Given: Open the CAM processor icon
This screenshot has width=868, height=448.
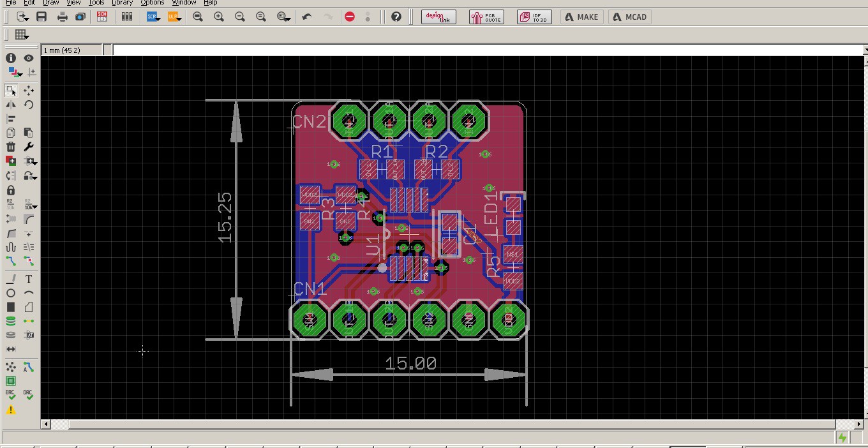Looking at the screenshot, I should (80, 17).
